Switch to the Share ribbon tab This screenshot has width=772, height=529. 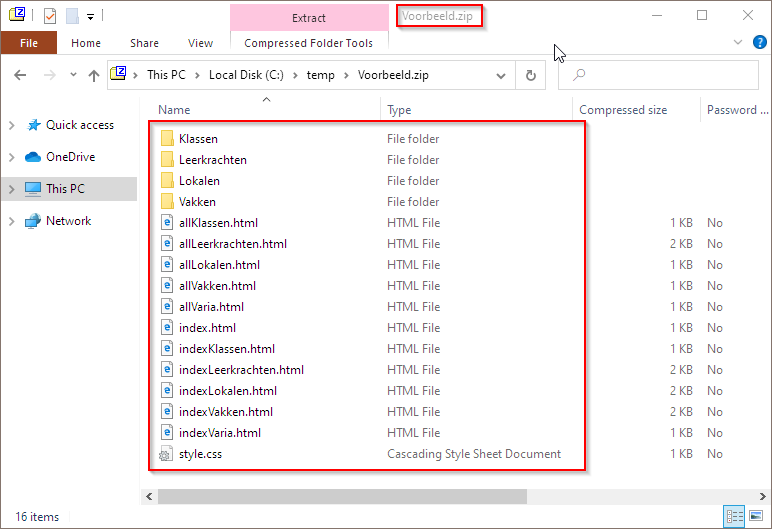click(x=144, y=43)
